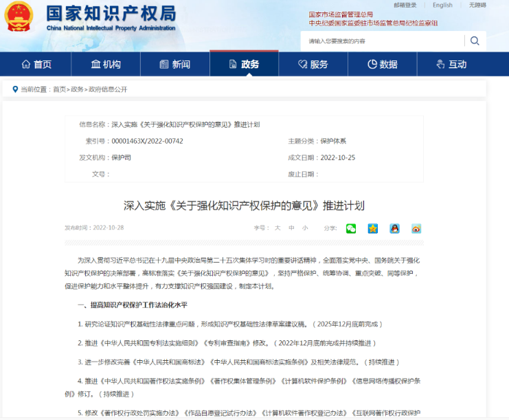Click 国家市场监督管理总局 link
Viewport: 509px width, 420px height.
click(341, 14)
